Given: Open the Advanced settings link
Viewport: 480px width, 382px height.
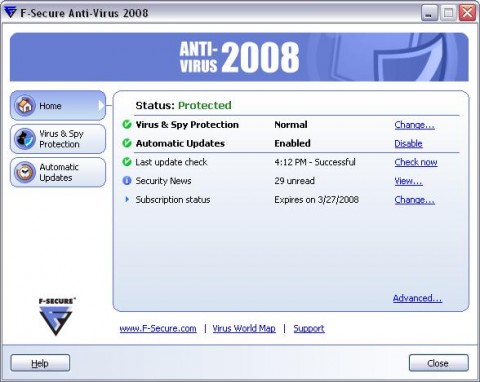Looking at the screenshot, I should tap(417, 298).
